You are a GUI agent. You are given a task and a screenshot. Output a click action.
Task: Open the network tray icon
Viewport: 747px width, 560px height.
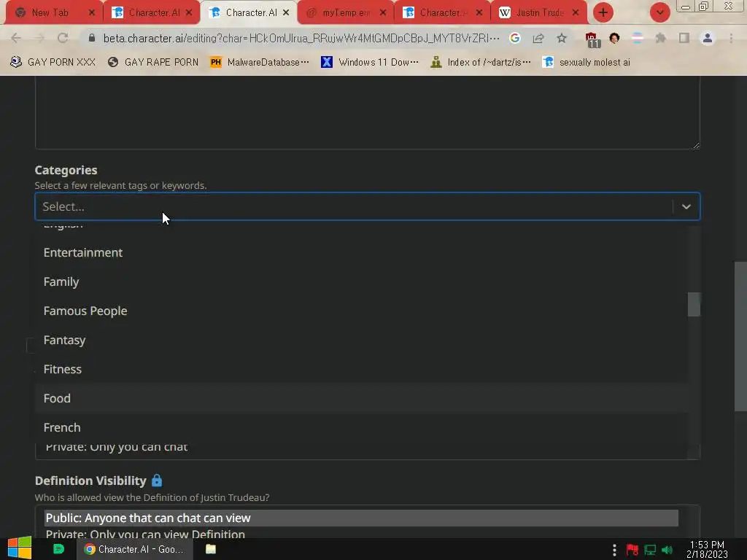(x=650, y=550)
